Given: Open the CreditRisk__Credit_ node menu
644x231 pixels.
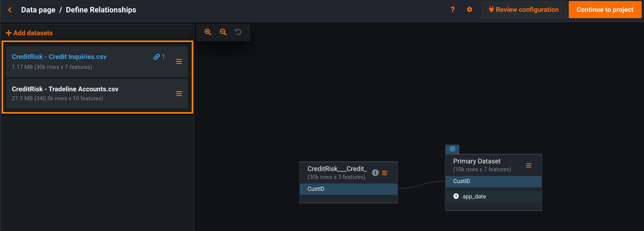Looking at the screenshot, I should (385, 173).
